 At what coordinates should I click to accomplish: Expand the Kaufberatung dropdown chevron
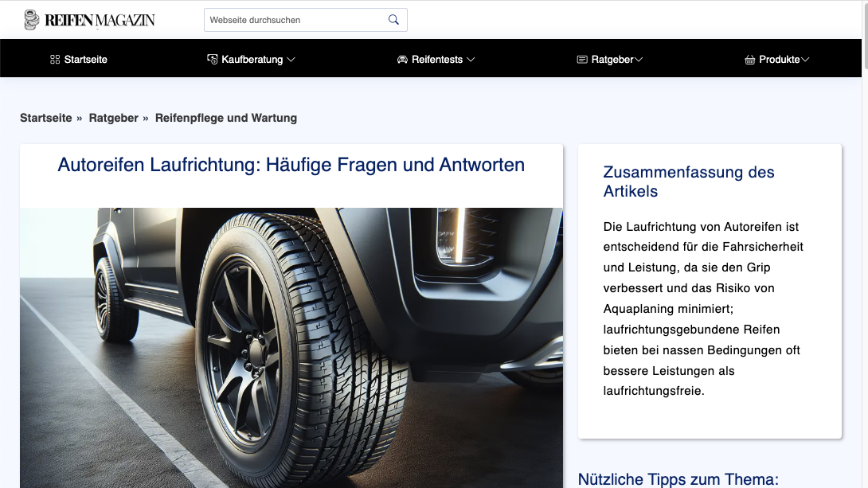click(x=291, y=60)
